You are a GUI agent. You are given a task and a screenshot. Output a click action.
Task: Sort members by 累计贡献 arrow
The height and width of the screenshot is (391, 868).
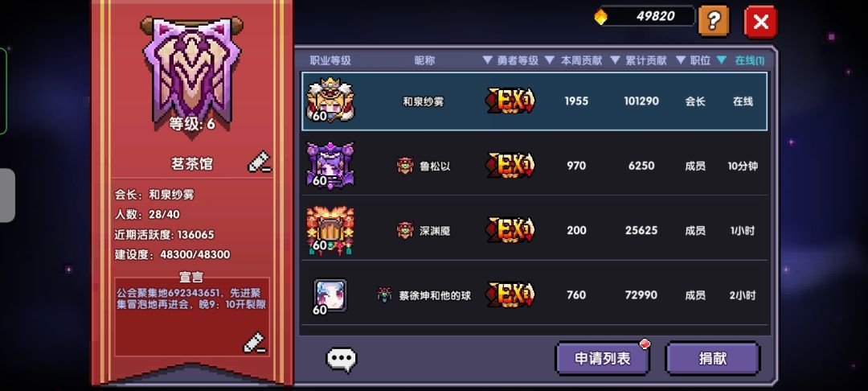point(615,60)
